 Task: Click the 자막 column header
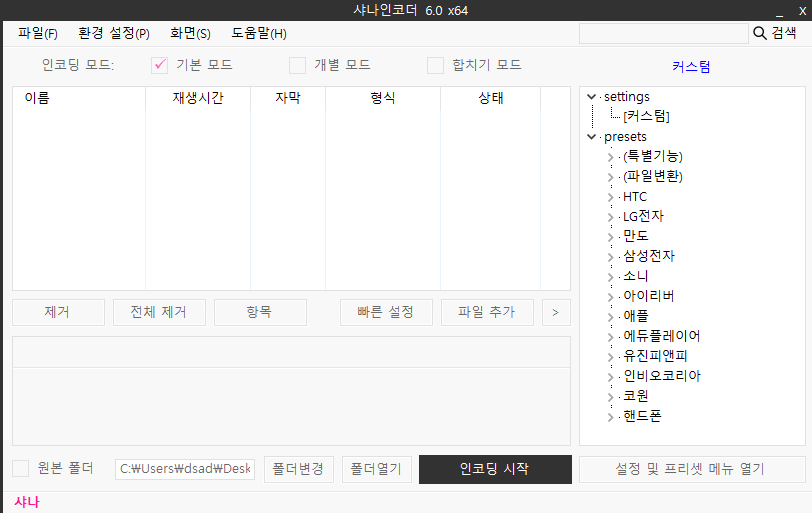[288, 98]
